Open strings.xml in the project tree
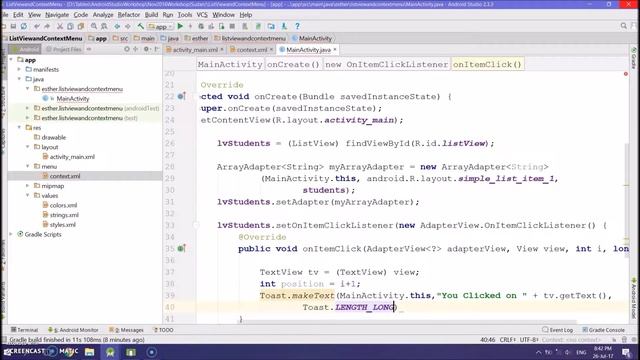Image resolution: width=640 pixels, height=360 pixels. (x=64, y=215)
